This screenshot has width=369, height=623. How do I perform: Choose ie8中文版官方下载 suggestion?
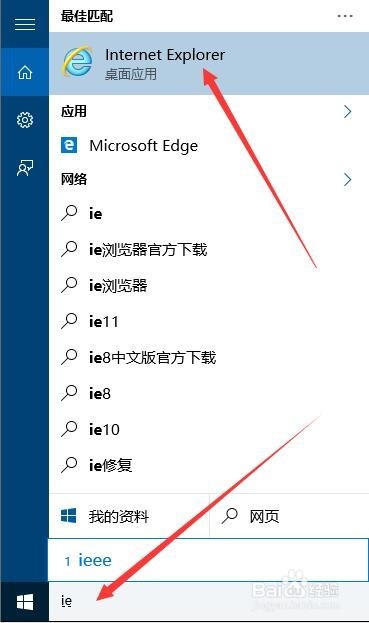pyautogui.click(x=209, y=357)
